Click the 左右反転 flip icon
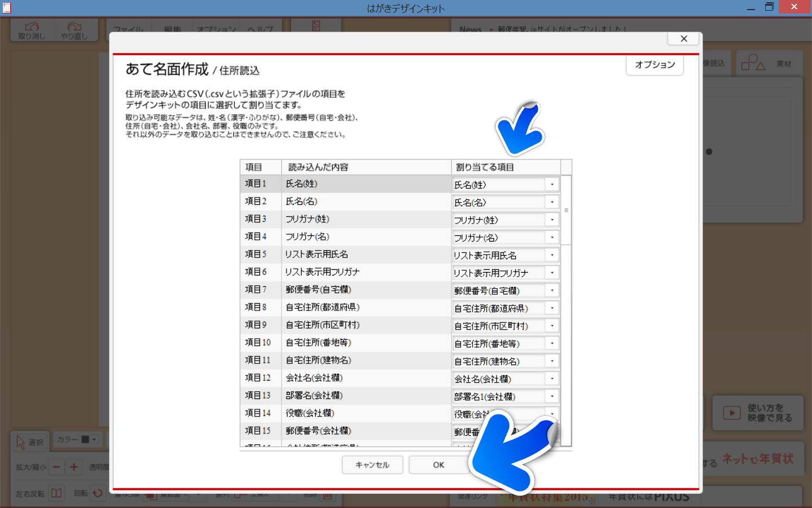Image resolution: width=812 pixels, height=508 pixels. tap(56, 493)
